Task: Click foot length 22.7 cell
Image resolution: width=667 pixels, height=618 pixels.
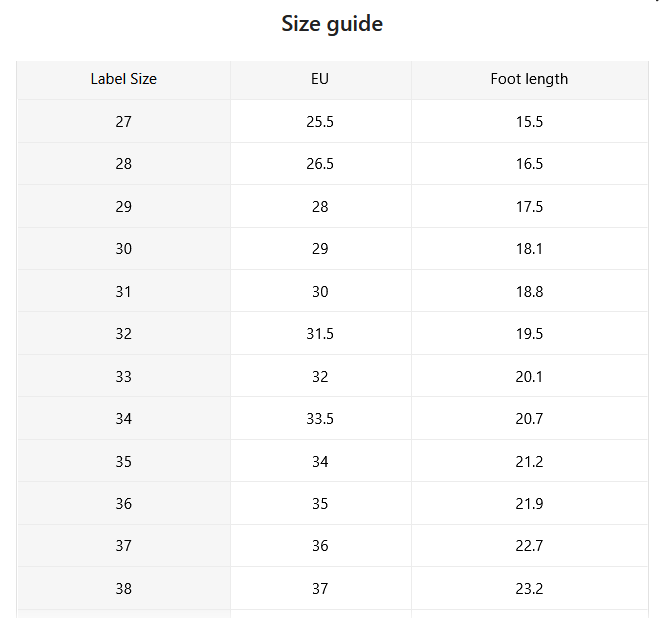Action: coord(530,546)
